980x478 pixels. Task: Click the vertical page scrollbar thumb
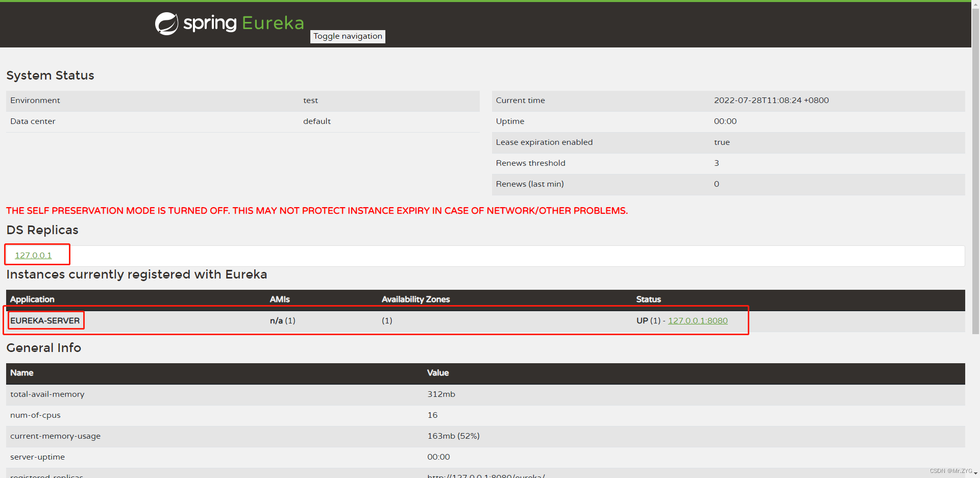point(975,171)
